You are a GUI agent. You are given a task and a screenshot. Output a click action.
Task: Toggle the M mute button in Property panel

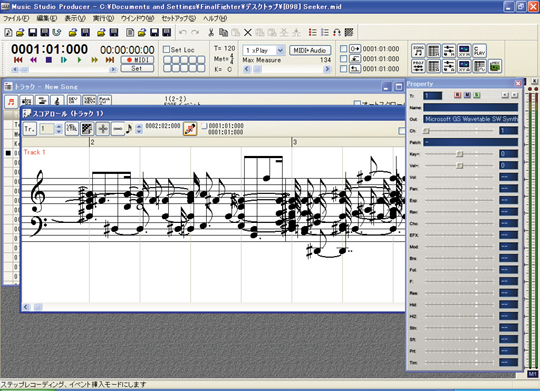pyautogui.click(x=467, y=95)
